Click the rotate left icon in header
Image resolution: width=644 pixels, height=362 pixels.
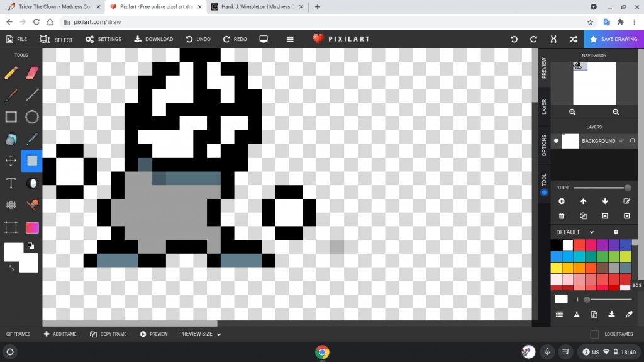[x=514, y=39]
